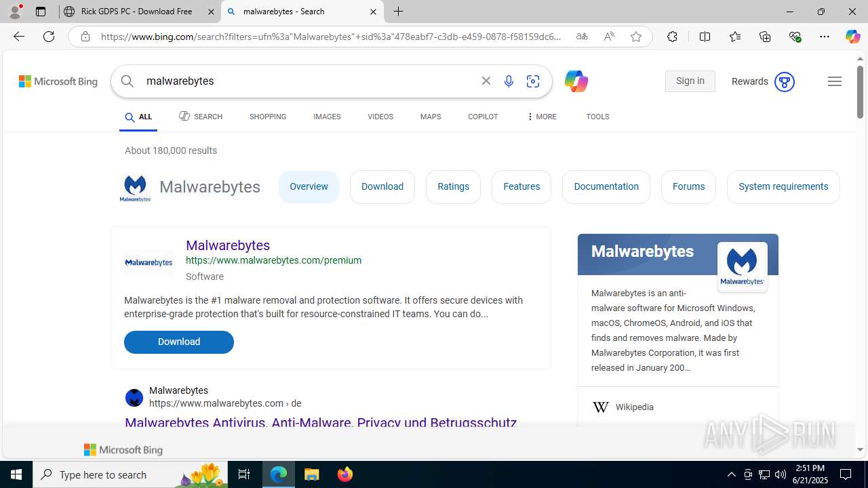
Task: Open volume control in tray
Action: coord(781,474)
